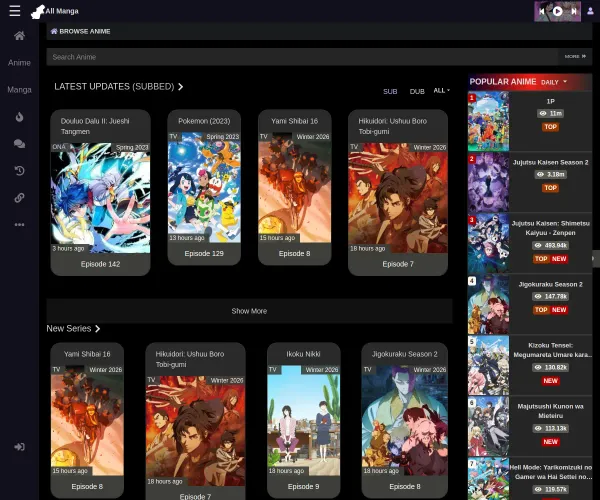Open Episode 8 under Latest Updates Yami Shibai

295,253
